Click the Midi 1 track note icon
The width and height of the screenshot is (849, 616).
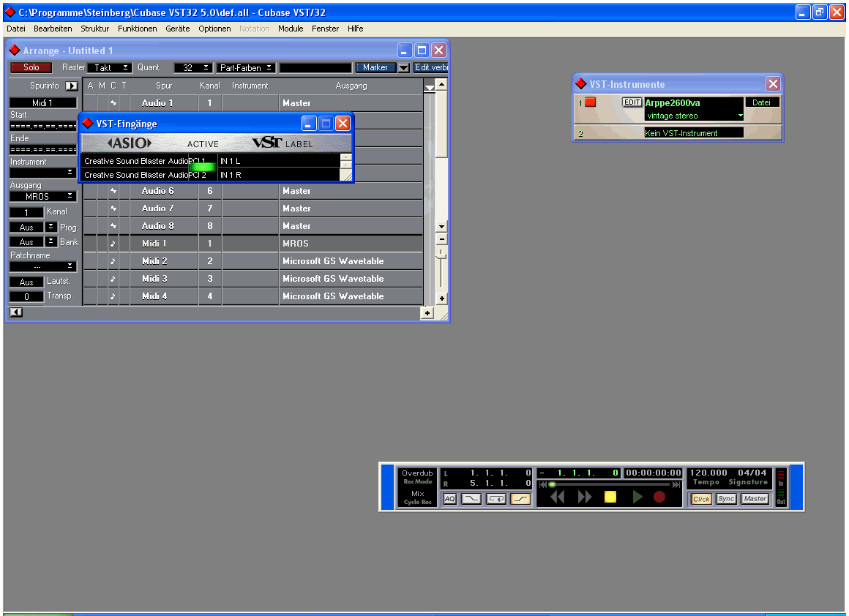(113, 244)
